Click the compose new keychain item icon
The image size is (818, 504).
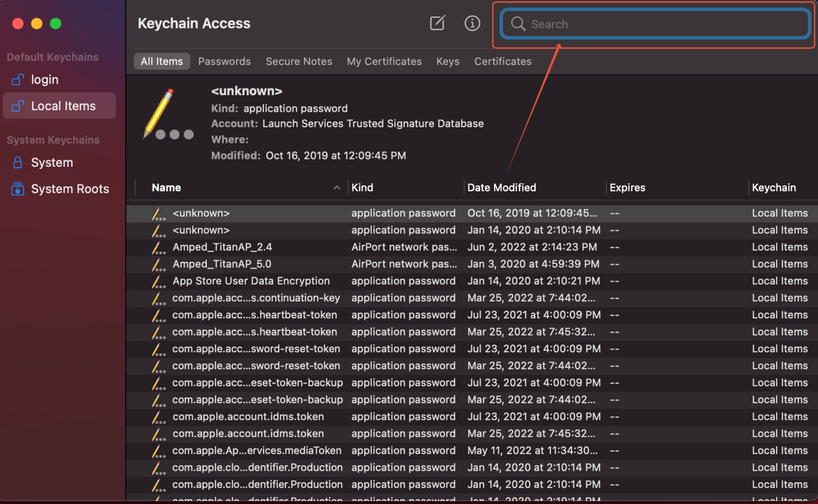click(x=437, y=23)
